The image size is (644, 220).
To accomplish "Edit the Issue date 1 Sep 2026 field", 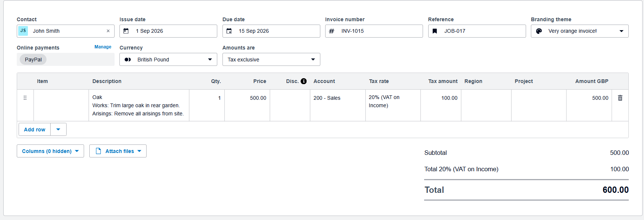I will 168,31.
